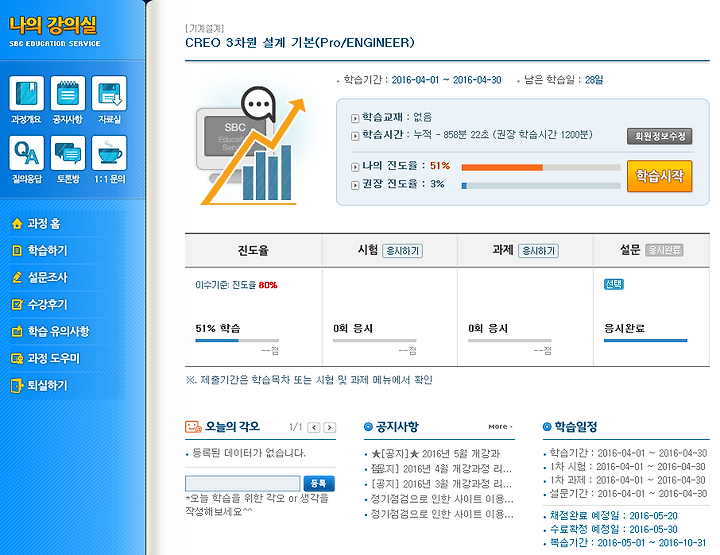Click 채점완료 예정일 : 2016-05-20 text
The width and height of the screenshot is (720, 555).
(613, 516)
